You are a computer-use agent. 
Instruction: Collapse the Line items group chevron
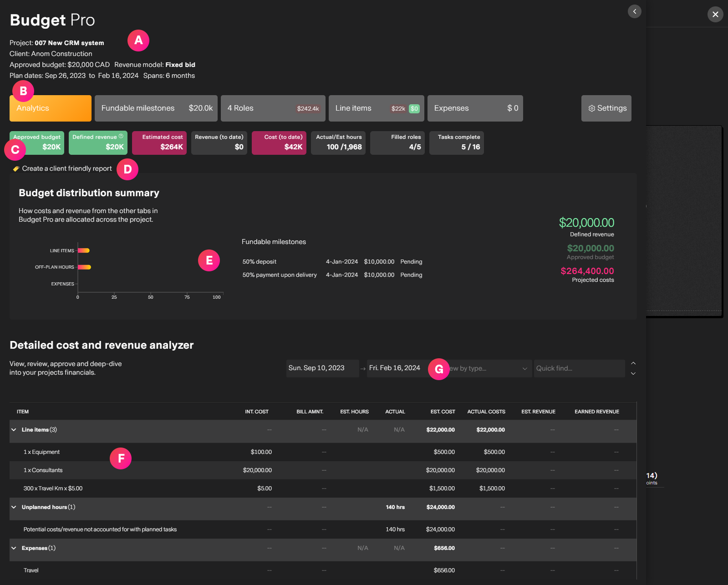(14, 430)
